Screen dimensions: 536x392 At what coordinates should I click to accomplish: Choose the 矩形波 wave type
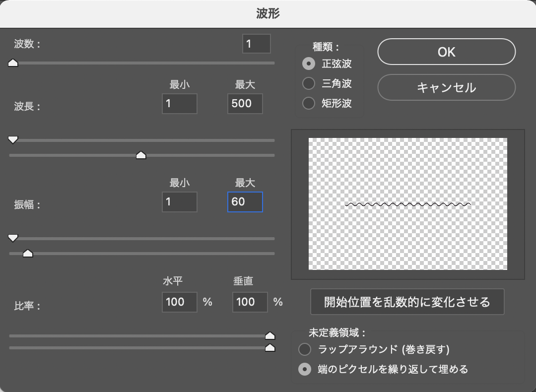coord(309,103)
